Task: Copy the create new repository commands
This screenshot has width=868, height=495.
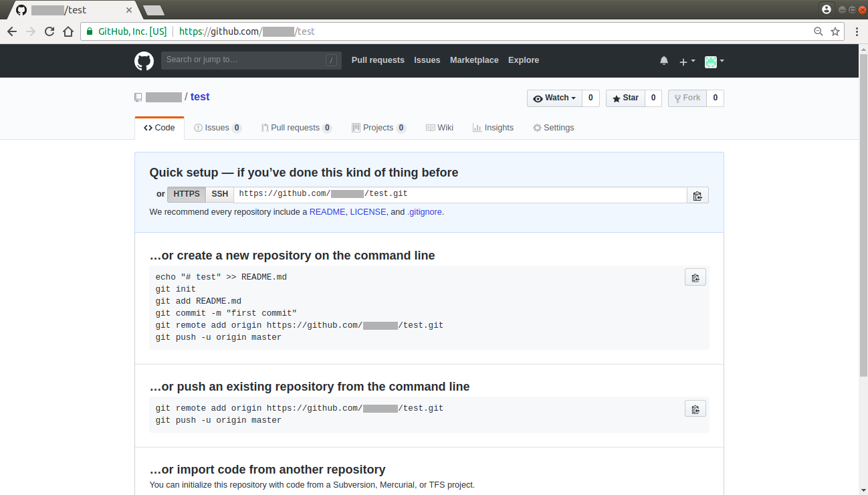Action: (x=695, y=277)
